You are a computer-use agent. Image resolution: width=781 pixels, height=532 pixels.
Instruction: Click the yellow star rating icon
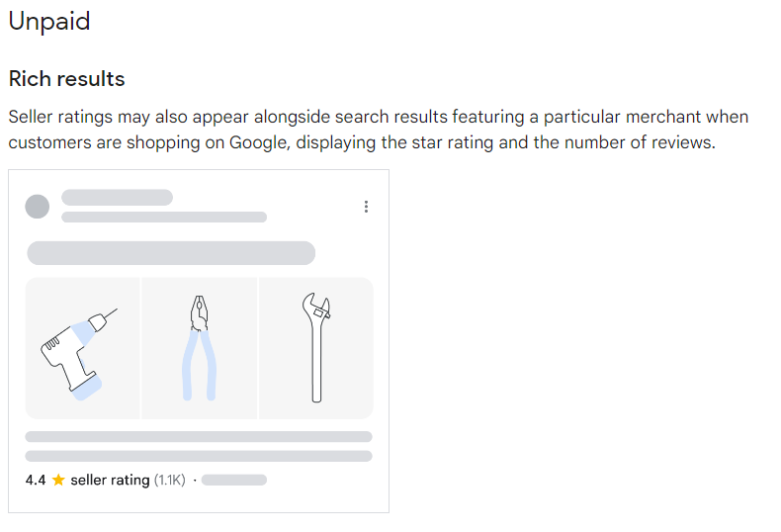tap(58, 480)
